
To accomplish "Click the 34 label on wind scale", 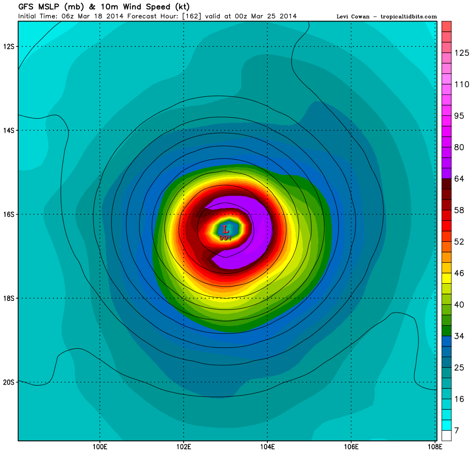I will click(459, 336).
